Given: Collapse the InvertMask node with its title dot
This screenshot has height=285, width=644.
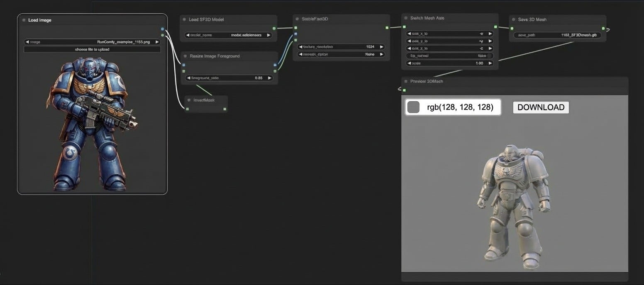Looking at the screenshot, I should click(189, 100).
